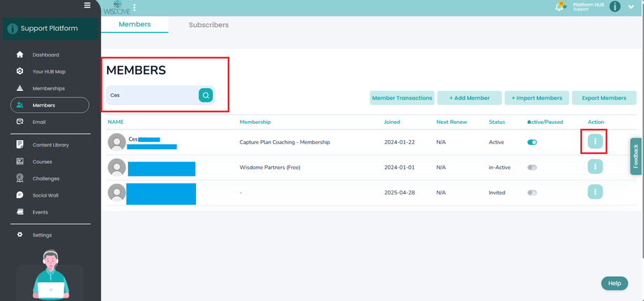644x301 pixels.
Task: Open the Social Wall section
Action: (x=45, y=195)
